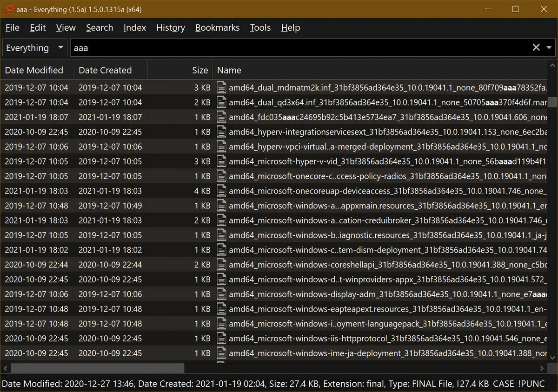Image resolution: width=558 pixels, height=392 pixels.
Task: Click the file icon of amd64_microsoft-onecoreuap-deviceaccess
Action: [x=222, y=191]
